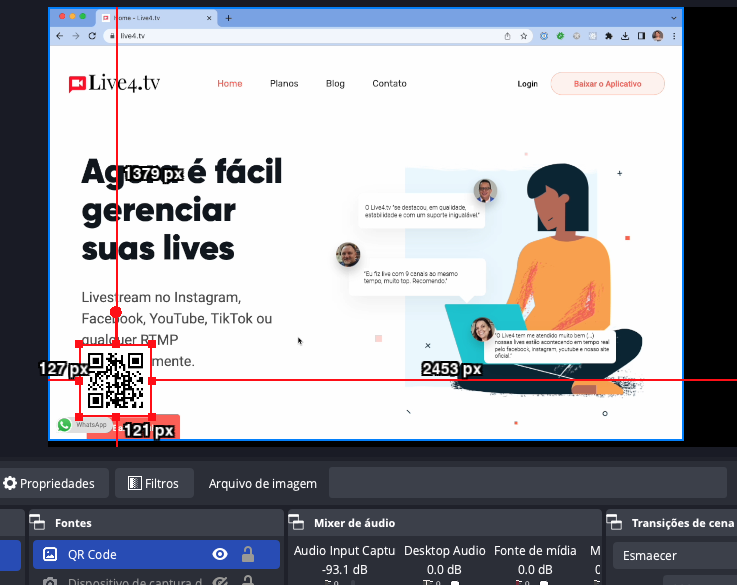Open the Home nav item

pos(230,84)
